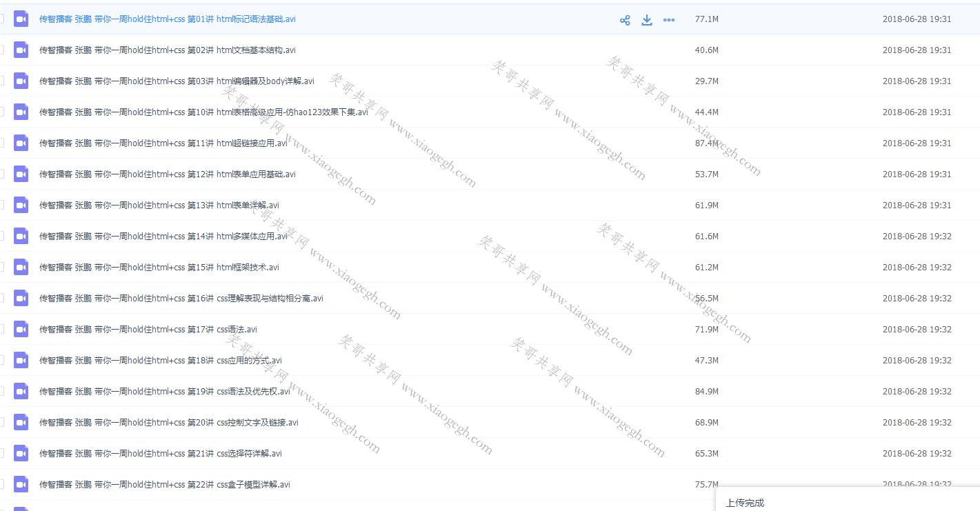Open file 第20讲 css控制文字及链接.avi

point(169,423)
